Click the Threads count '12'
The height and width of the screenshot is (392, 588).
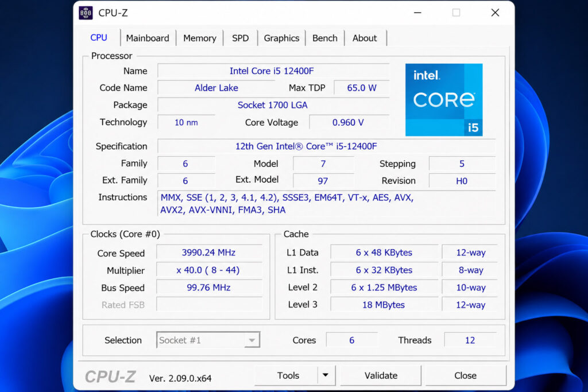point(470,340)
